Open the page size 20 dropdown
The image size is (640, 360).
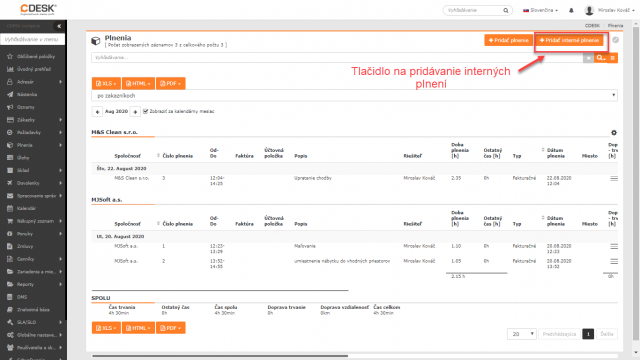(x=522, y=334)
